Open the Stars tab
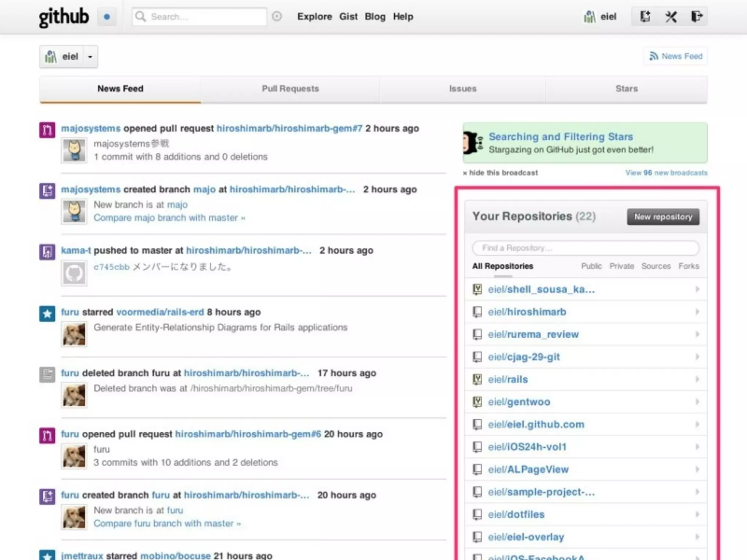 [x=626, y=89]
